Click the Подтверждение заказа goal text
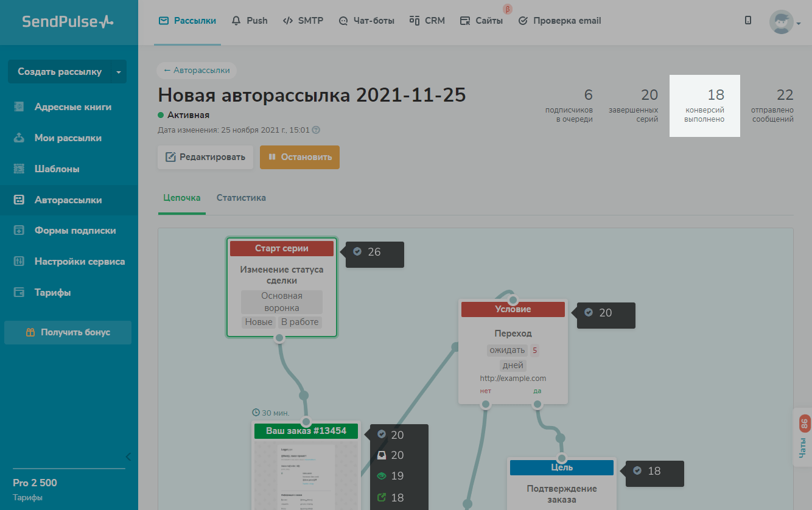The image size is (812, 510). pos(562,494)
